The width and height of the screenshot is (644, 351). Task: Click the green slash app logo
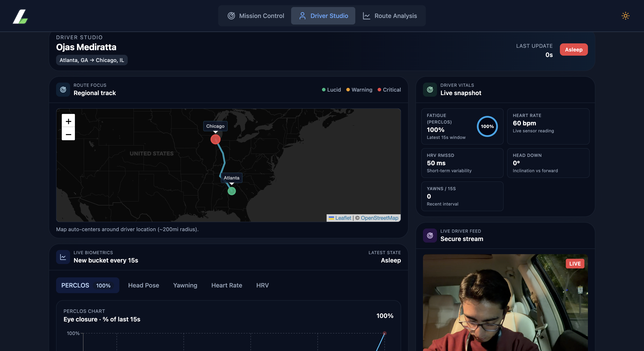[20, 16]
